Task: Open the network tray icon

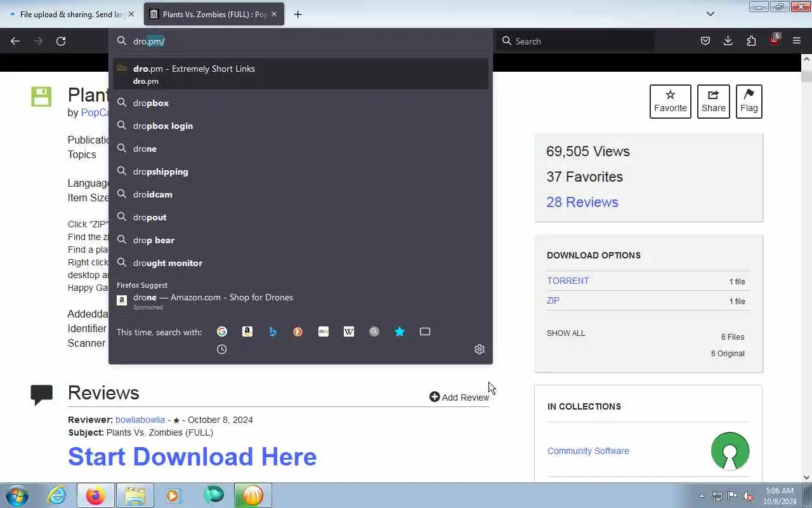Action: point(717,496)
